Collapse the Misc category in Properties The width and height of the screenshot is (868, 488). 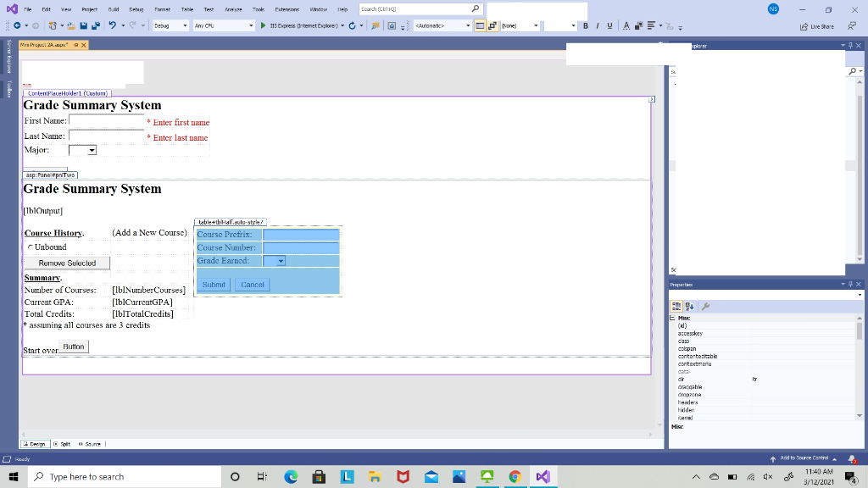[x=672, y=319]
